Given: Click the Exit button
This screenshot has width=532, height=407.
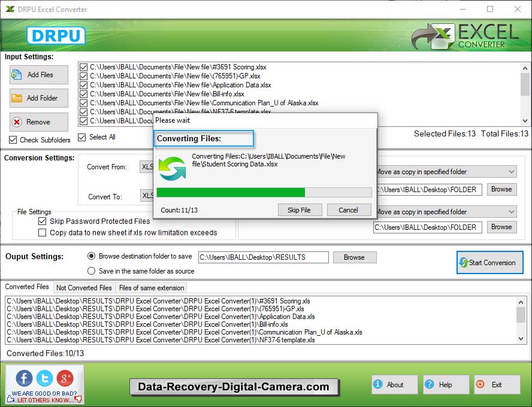Looking at the screenshot, I should click(x=497, y=385).
